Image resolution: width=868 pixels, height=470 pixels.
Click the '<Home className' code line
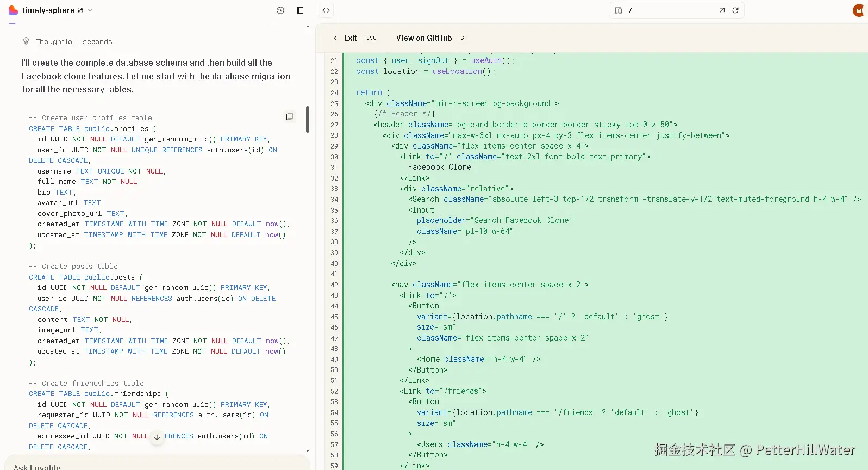(x=479, y=360)
